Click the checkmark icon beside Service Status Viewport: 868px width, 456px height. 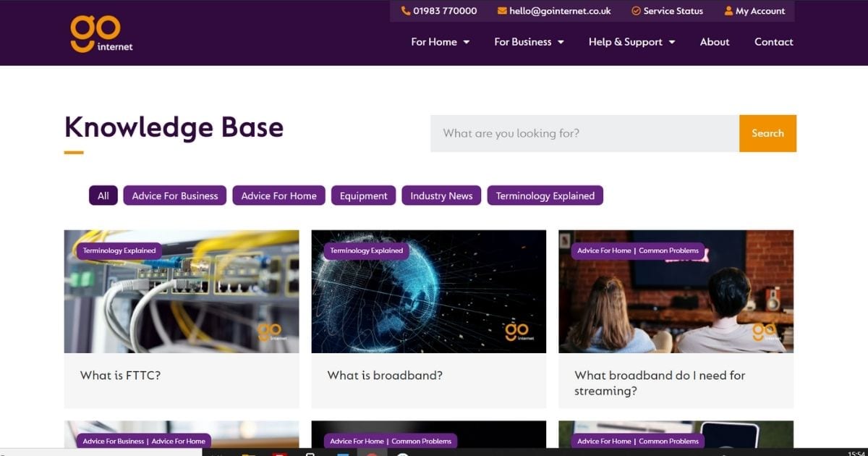coord(636,11)
